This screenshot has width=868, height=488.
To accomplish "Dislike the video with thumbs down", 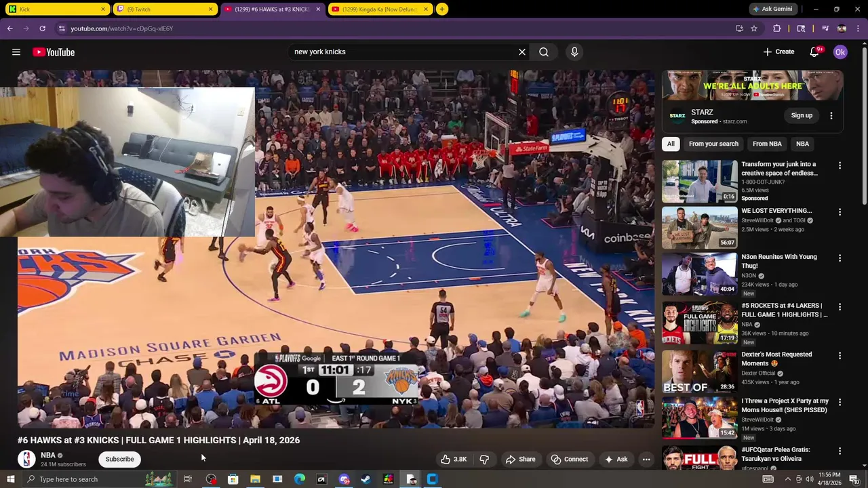I will [x=484, y=460].
